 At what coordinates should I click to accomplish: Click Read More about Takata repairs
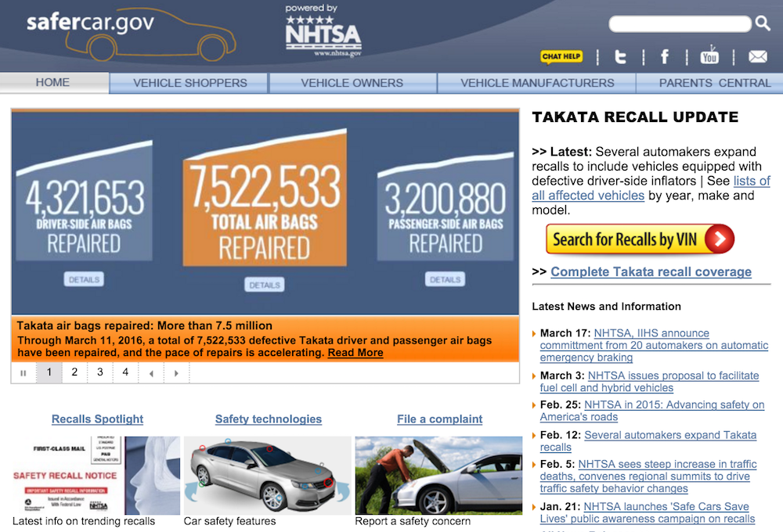coord(355,353)
